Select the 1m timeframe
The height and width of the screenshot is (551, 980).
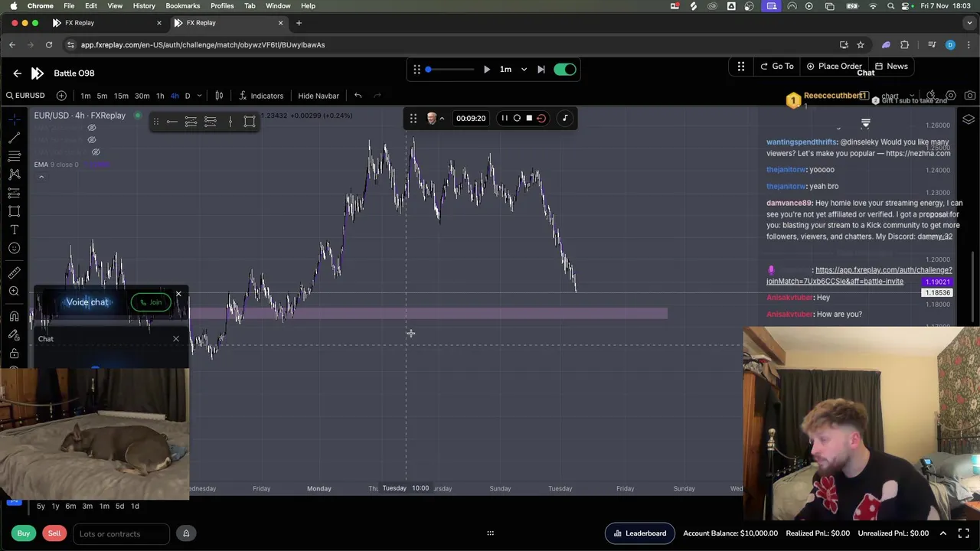(x=86, y=96)
